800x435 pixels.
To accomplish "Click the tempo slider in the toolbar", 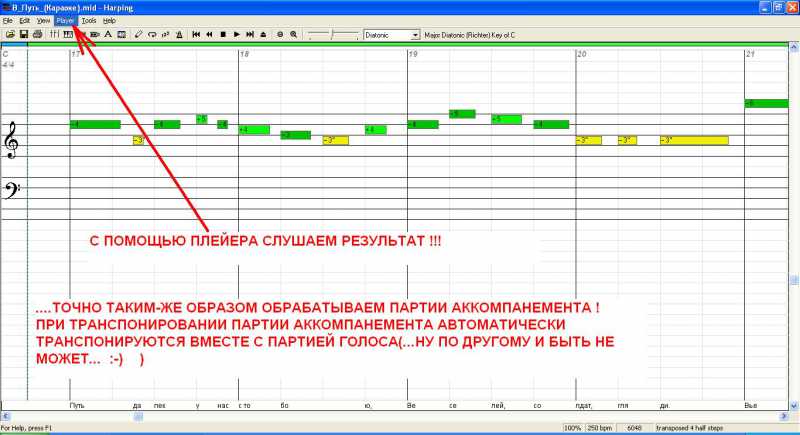I will click(333, 35).
